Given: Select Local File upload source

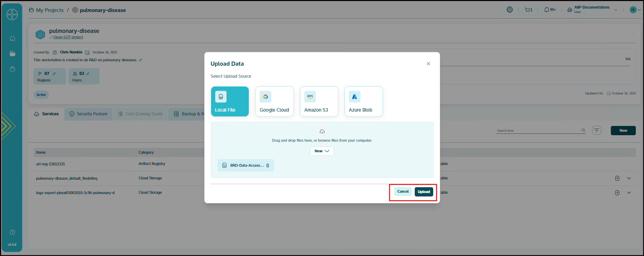Looking at the screenshot, I should click(x=230, y=101).
